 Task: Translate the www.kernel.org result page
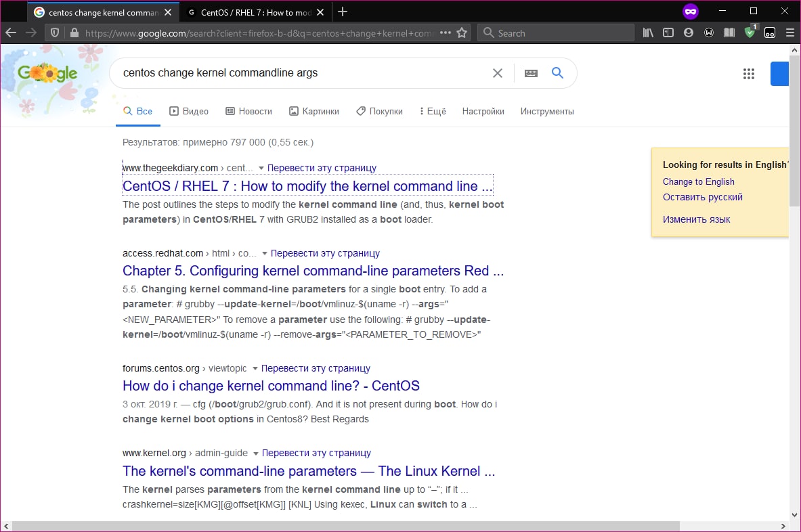coord(317,453)
